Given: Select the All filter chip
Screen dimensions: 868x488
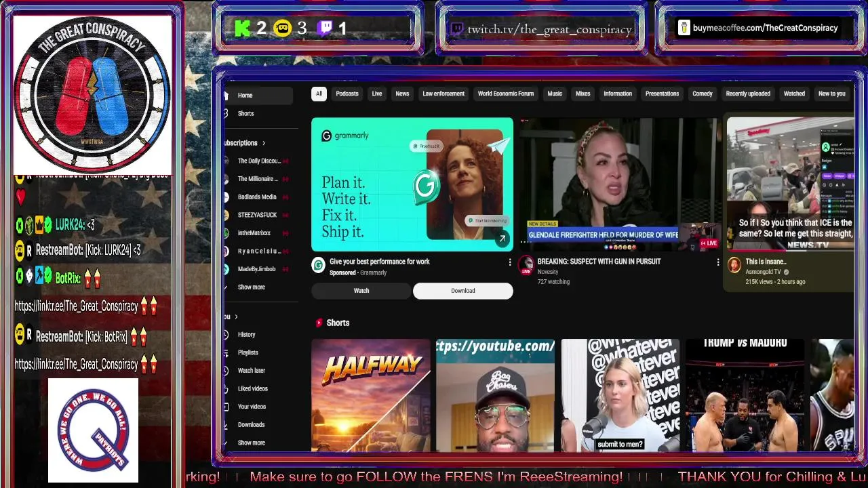Looking at the screenshot, I should pos(319,94).
